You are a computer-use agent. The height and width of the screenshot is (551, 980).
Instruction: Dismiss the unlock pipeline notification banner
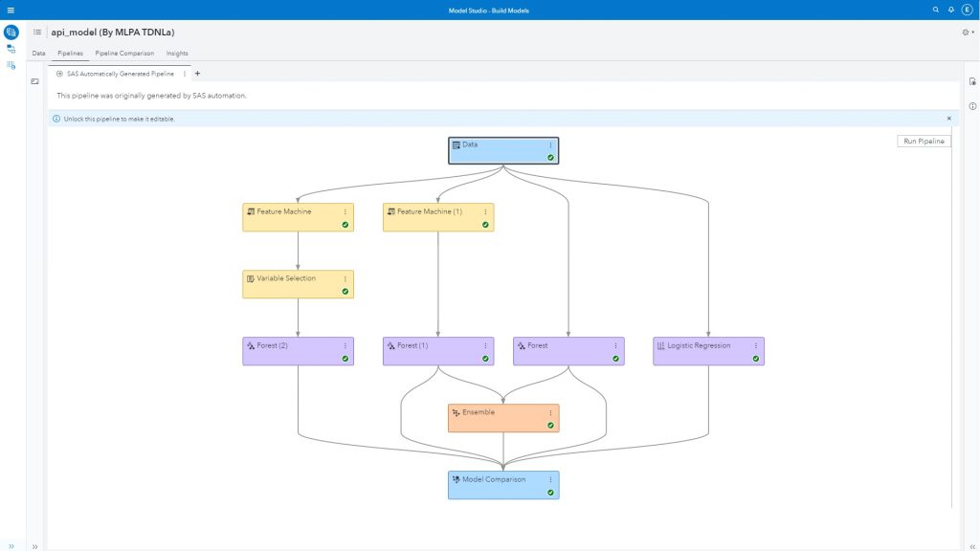(948, 117)
